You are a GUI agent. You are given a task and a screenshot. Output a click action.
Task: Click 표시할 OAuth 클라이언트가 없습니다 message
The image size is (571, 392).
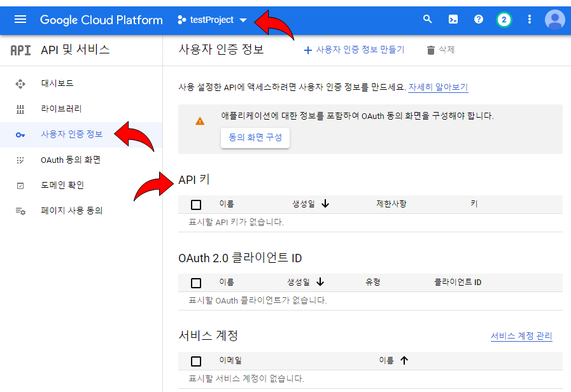pyautogui.click(x=258, y=300)
